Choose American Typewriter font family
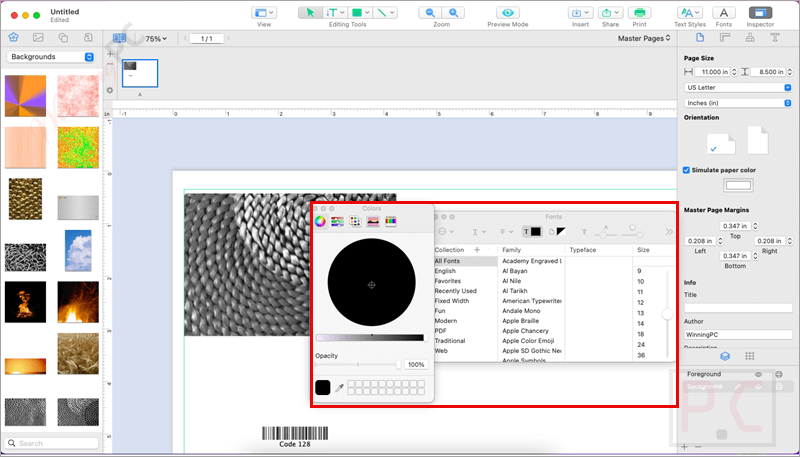The image size is (800, 457). click(x=532, y=301)
